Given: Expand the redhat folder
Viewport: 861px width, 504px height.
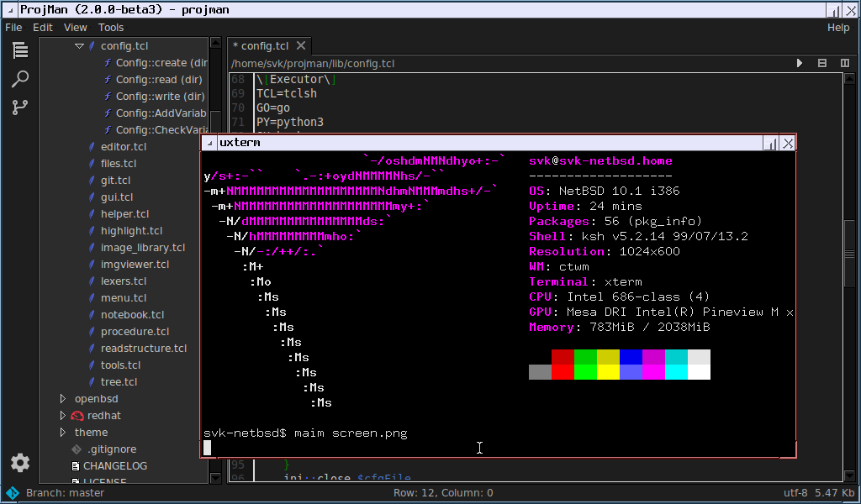Looking at the screenshot, I should [62, 416].
